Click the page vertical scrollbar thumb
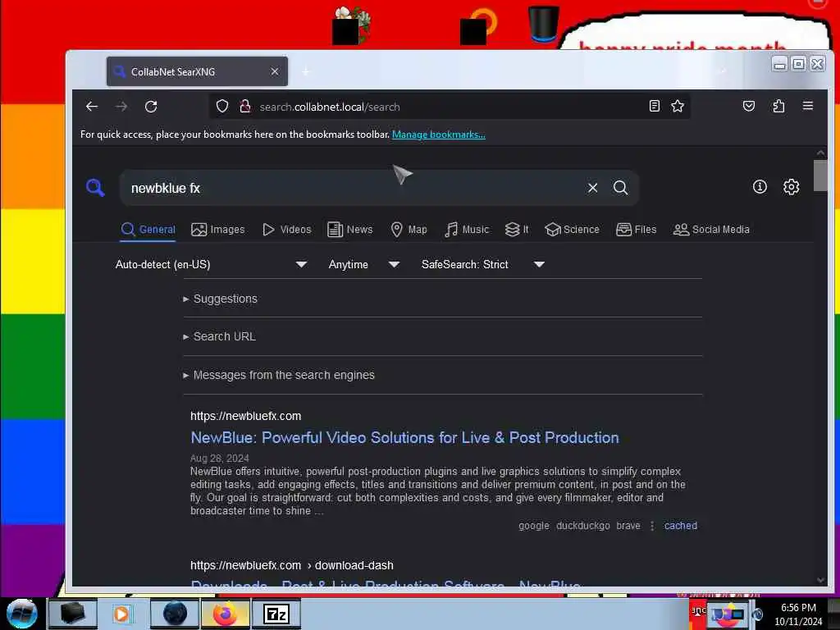Screen dimensions: 840x630 pyautogui.click(x=820, y=176)
